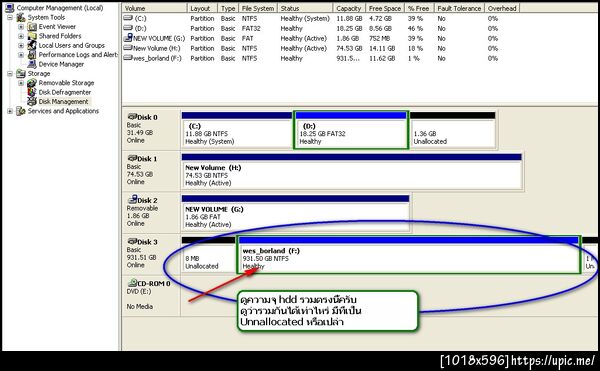The image size is (600, 371).
Task: Sort by the File System column header
Action: [x=258, y=8]
